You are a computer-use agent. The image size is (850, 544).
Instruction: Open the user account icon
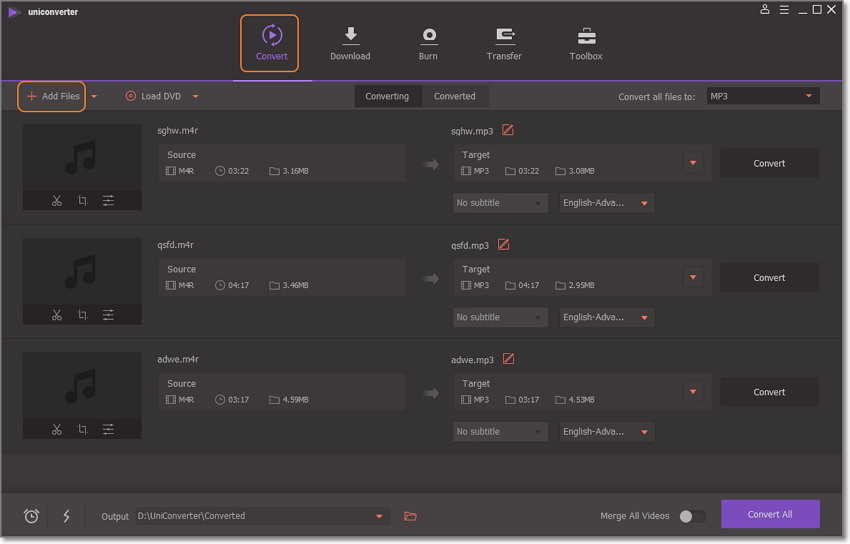[x=765, y=10]
